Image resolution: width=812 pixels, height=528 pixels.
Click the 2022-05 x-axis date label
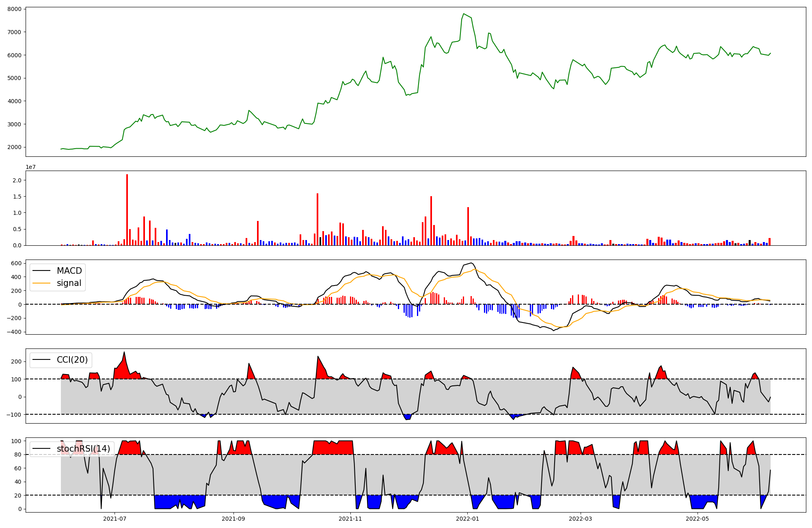pos(698,519)
